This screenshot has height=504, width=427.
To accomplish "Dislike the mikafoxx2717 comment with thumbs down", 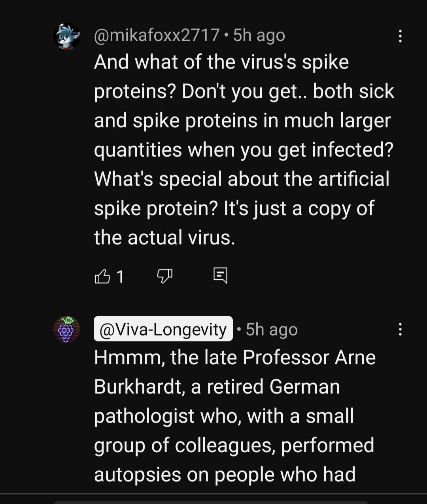I will (x=164, y=276).
